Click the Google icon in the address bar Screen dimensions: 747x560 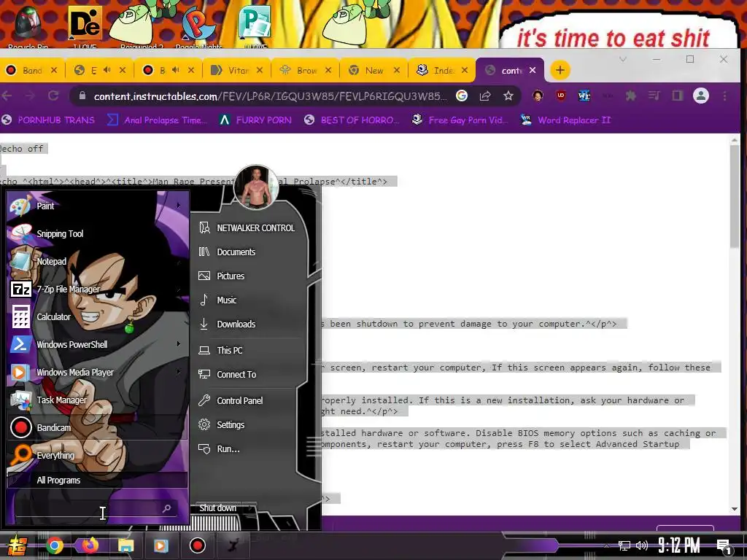(x=462, y=96)
